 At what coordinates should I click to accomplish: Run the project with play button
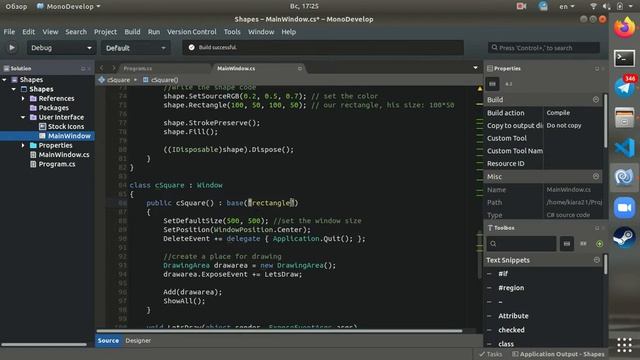click(x=12, y=48)
